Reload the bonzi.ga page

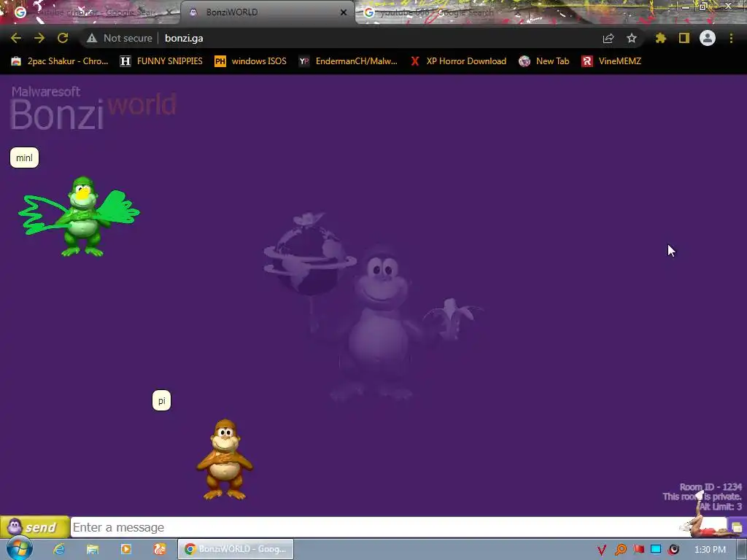pyautogui.click(x=63, y=38)
